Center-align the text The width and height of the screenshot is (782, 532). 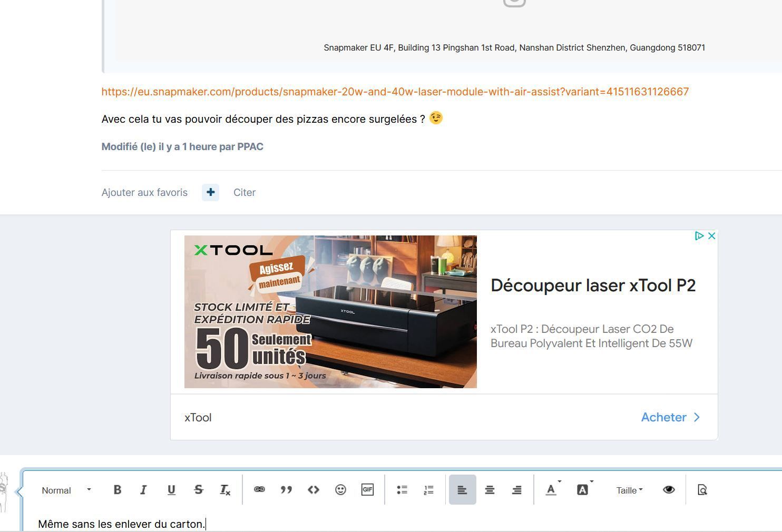point(490,490)
